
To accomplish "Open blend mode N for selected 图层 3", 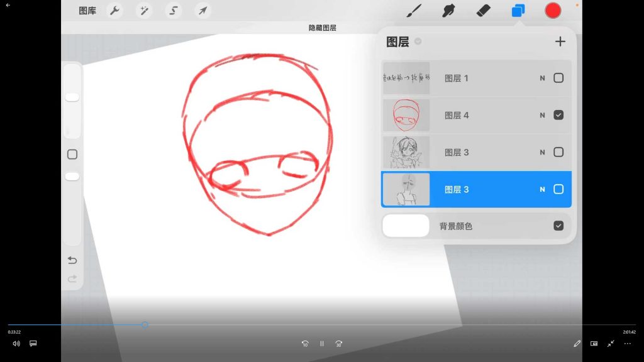I will pyautogui.click(x=542, y=190).
